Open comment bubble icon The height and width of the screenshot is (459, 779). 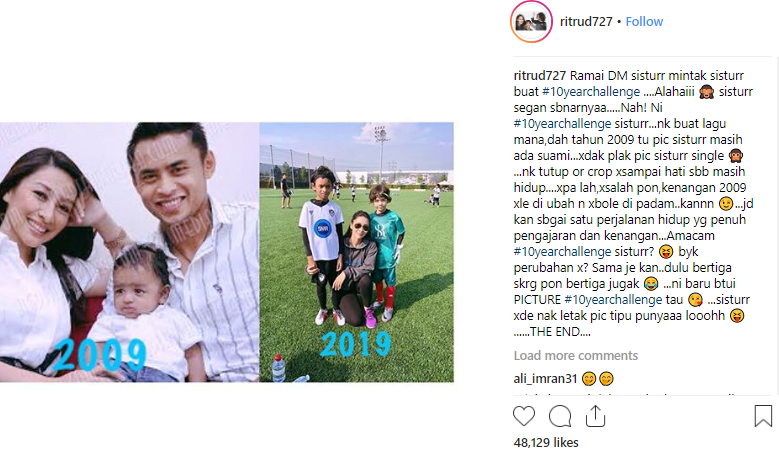pyautogui.click(x=560, y=416)
